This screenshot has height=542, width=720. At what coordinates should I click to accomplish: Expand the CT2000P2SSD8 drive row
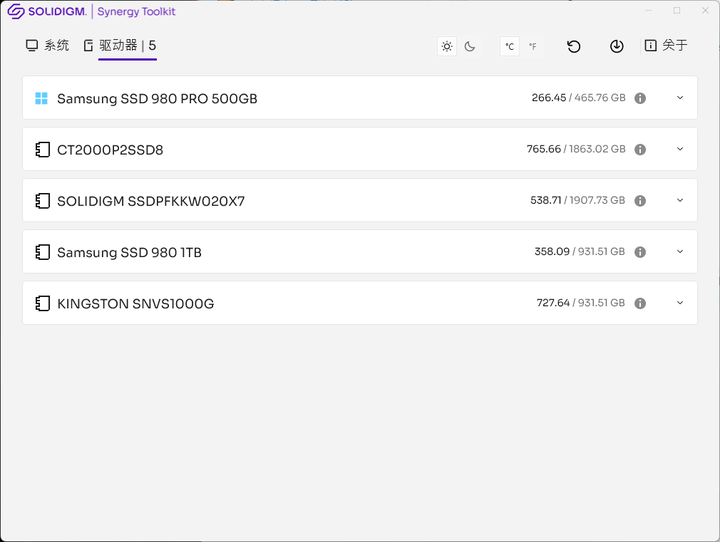tap(680, 149)
